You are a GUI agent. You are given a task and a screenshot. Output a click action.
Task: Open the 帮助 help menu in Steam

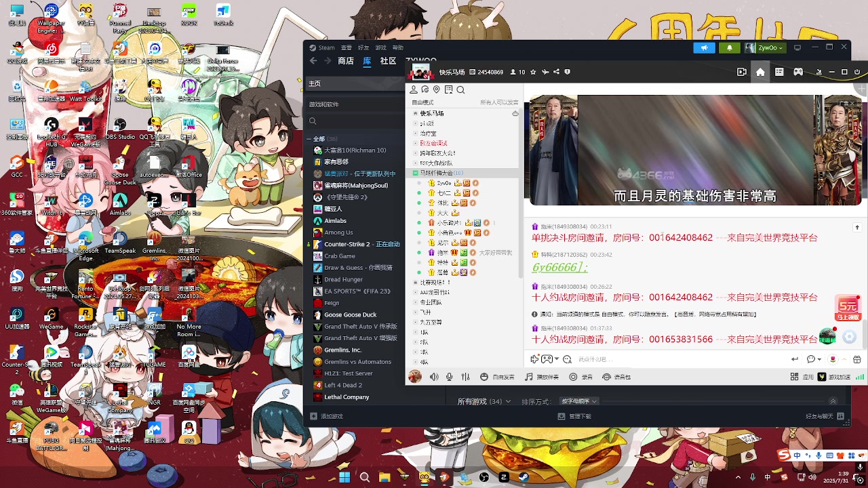pyautogui.click(x=398, y=47)
